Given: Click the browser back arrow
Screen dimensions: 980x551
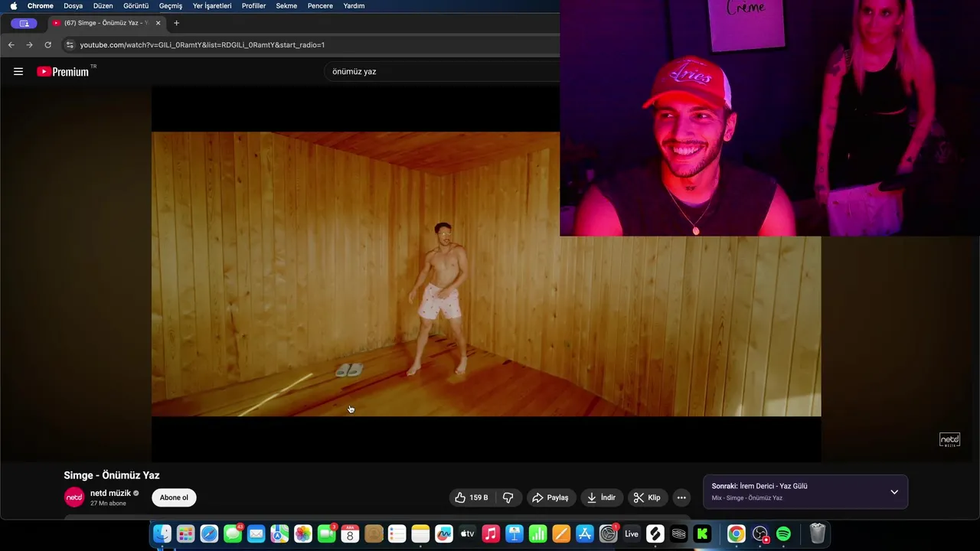Looking at the screenshot, I should [11, 45].
